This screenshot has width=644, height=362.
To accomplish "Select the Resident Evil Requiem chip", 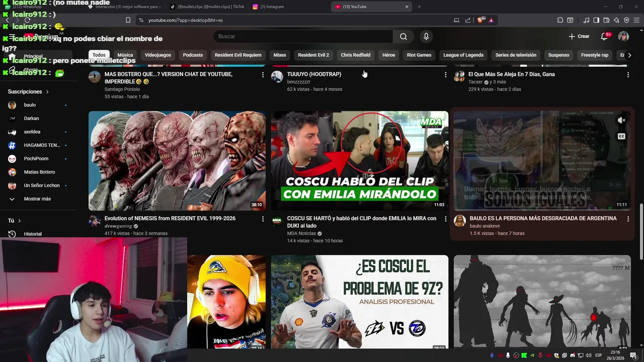I will pyautogui.click(x=238, y=55).
